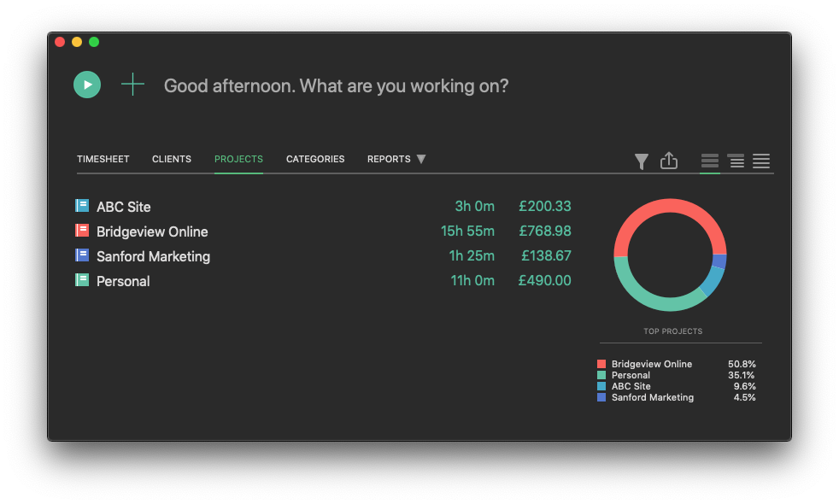
Task: Click the share/export icon
Action: pos(669,161)
